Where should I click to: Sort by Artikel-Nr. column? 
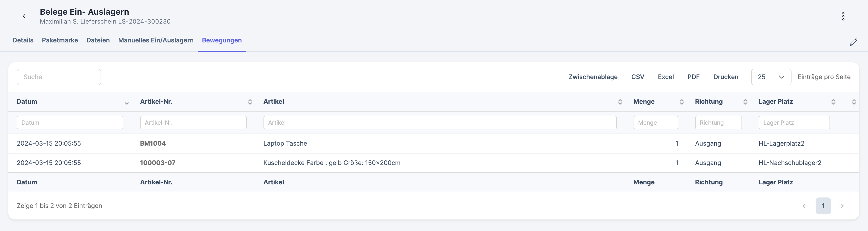point(250,102)
